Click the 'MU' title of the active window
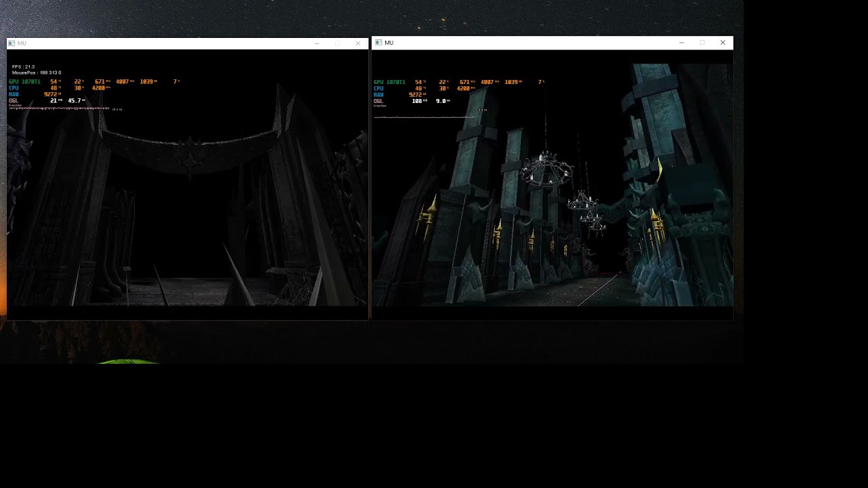The height and width of the screenshot is (488, 868). [389, 43]
